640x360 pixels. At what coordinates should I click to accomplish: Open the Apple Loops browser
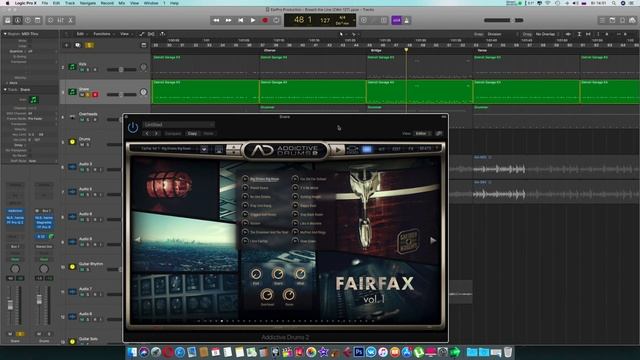click(x=622, y=20)
